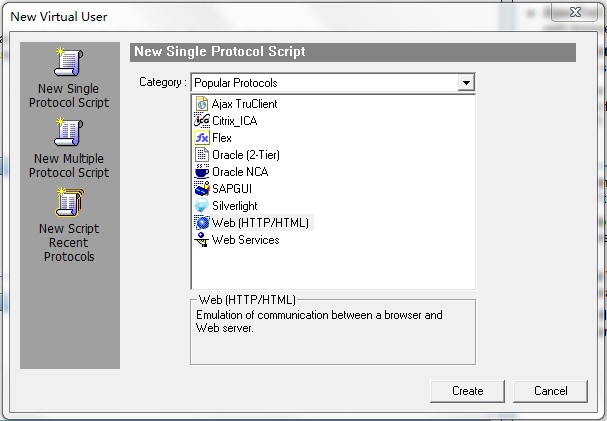Select the Oracle (2-Tier) protocol icon
The width and height of the screenshot is (607, 421).
pyautogui.click(x=202, y=155)
